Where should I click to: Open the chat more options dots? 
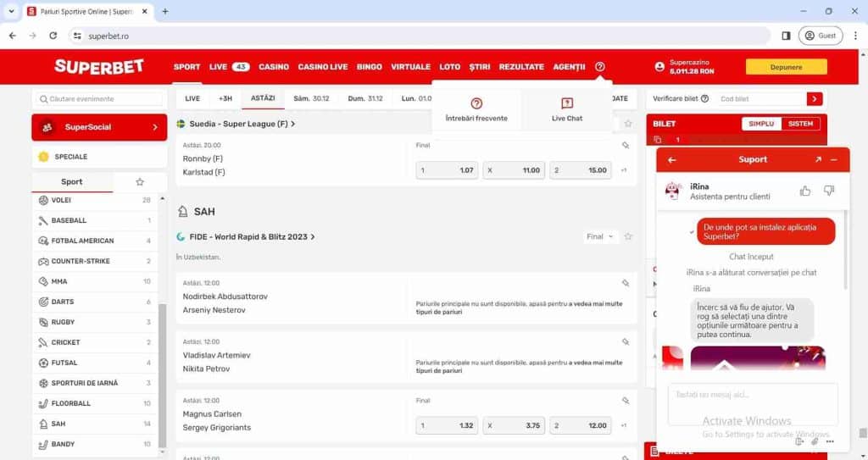tap(829, 441)
